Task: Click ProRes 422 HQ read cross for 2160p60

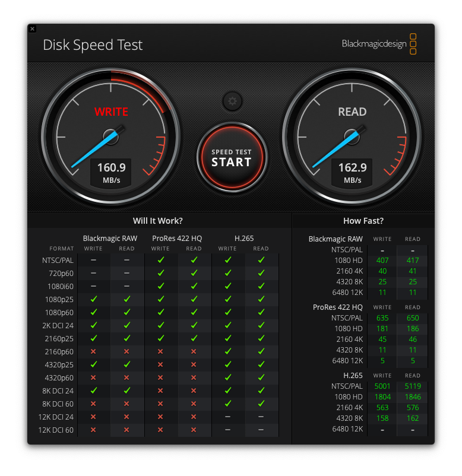Action: tap(194, 351)
